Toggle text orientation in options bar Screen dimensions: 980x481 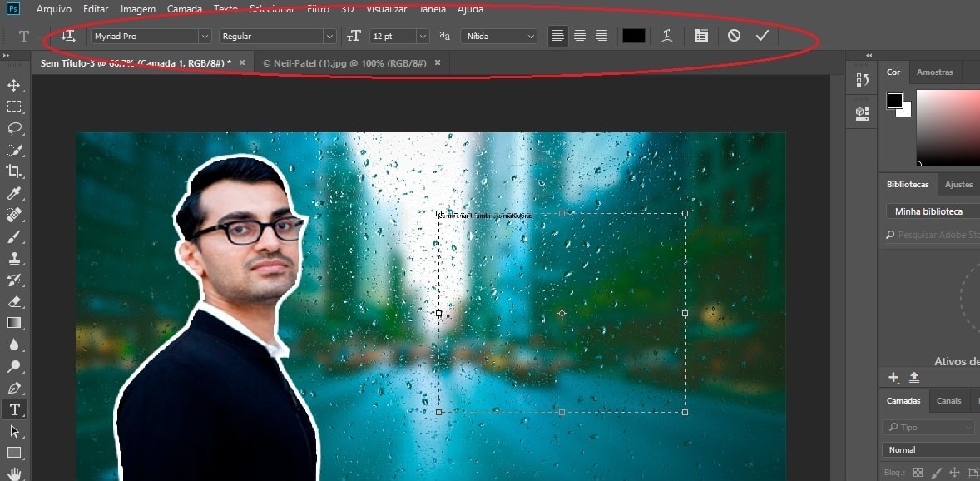pos(68,36)
